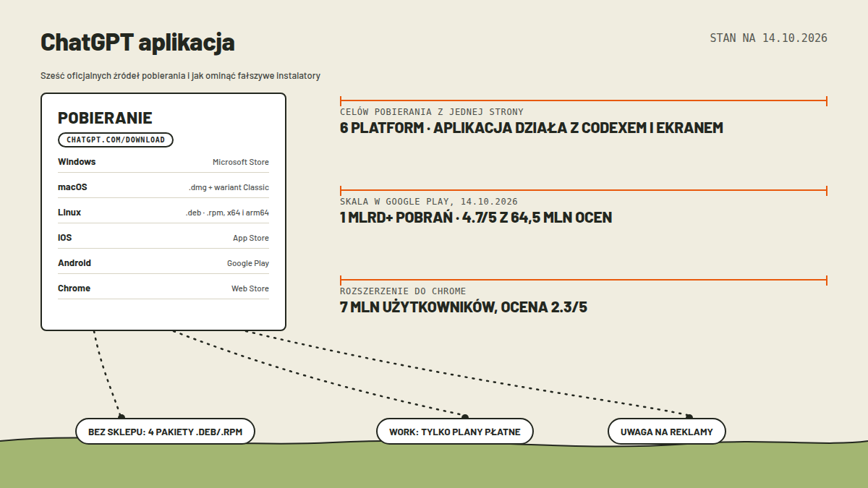The width and height of the screenshot is (868, 488).
Task: Click '.deb · .rpm, x64 i arm64' text
Action: (227, 213)
